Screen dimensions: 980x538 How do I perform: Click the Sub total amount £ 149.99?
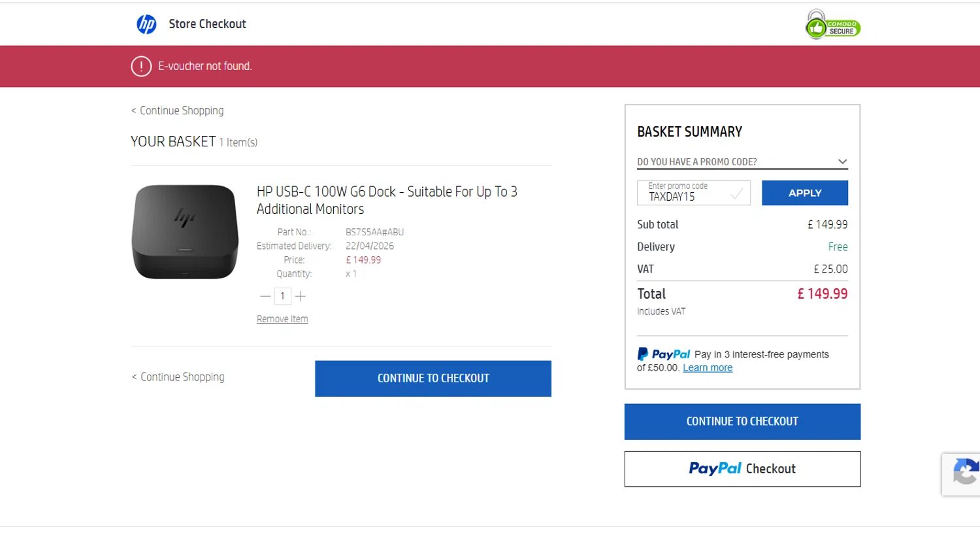[828, 225]
